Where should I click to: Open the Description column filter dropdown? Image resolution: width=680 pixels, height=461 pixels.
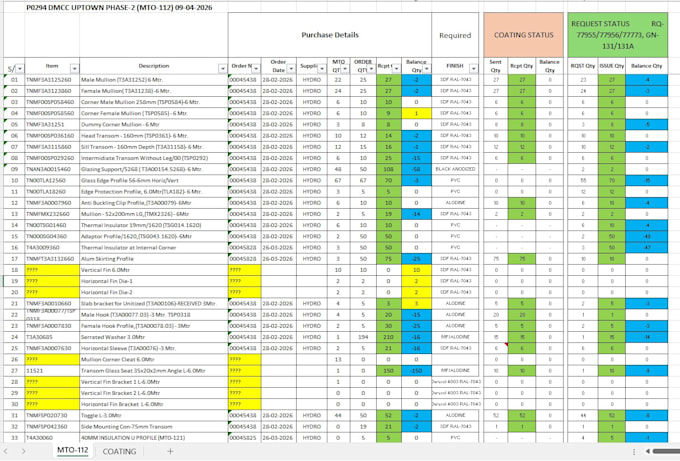[x=222, y=69]
